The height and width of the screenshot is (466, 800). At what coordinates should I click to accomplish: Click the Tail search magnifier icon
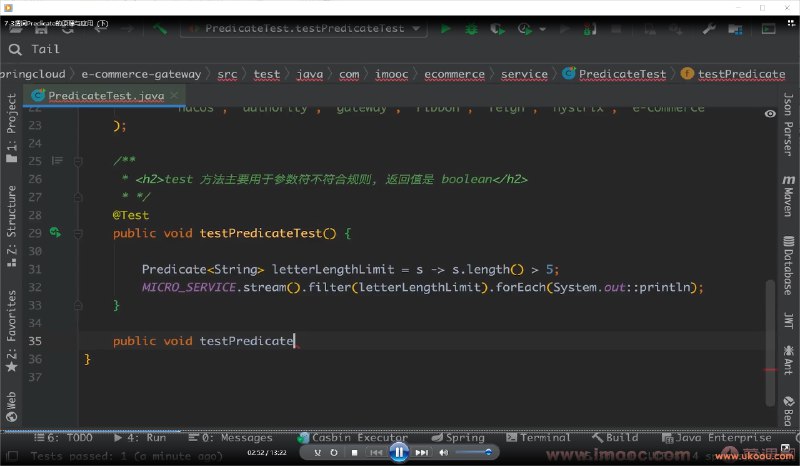coord(15,49)
